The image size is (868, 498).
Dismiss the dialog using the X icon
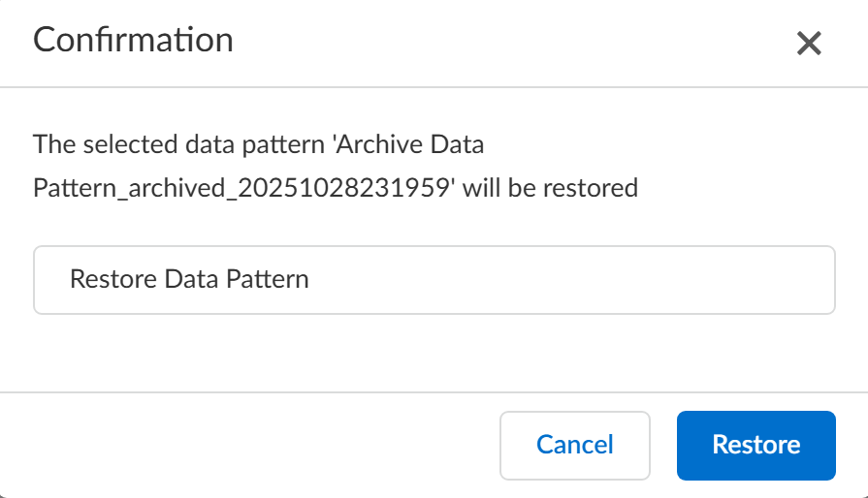pyautogui.click(x=809, y=44)
